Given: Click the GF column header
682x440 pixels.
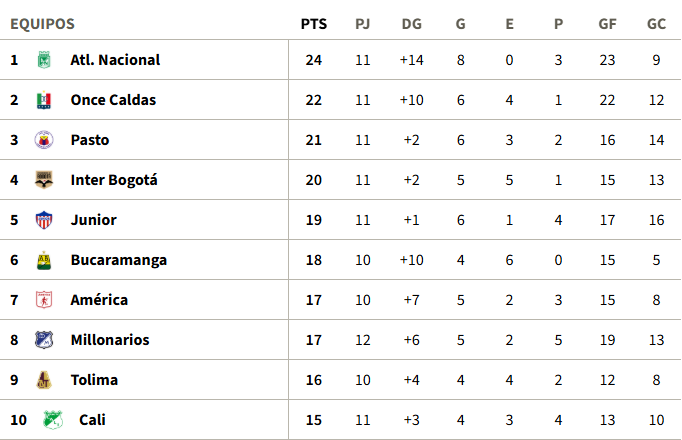Looking at the screenshot, I should pyautogui.click(x=607, y=24).
